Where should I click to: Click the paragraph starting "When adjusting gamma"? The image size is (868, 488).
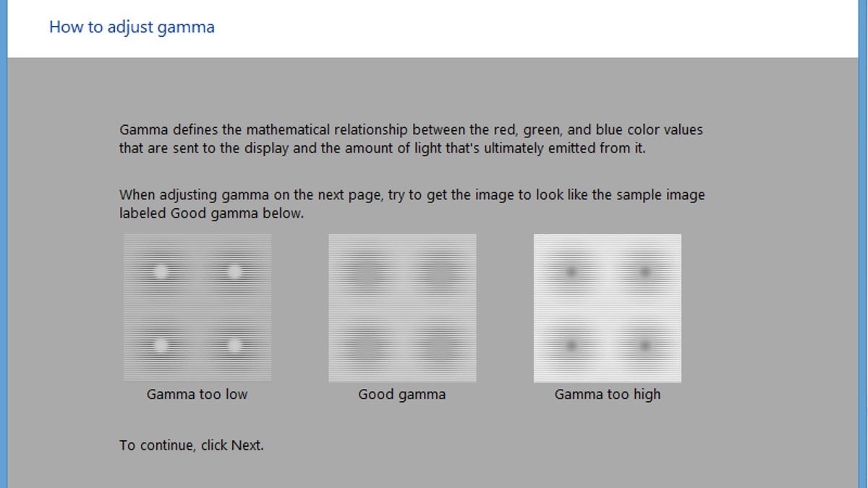coord(412,204)
